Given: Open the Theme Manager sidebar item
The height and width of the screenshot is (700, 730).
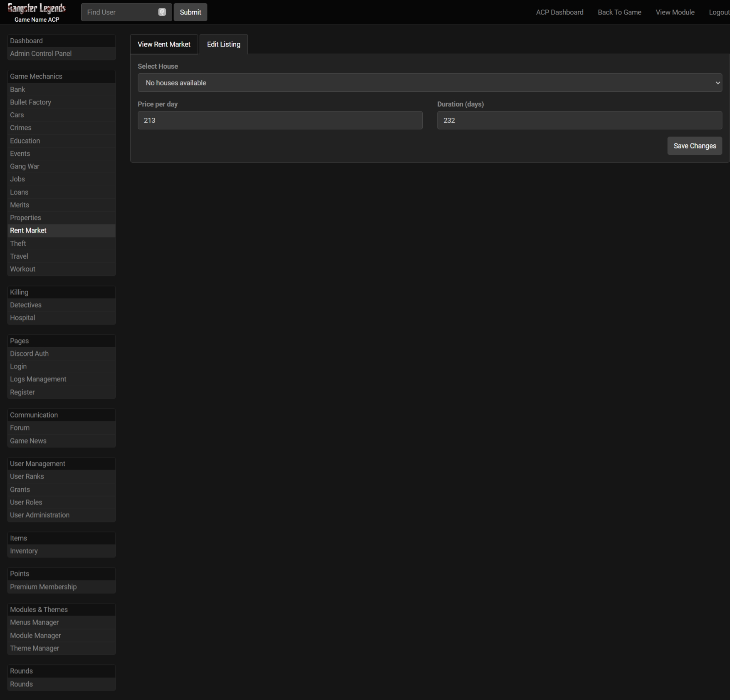Looking at the screenshot, I should [x=35, y=648].
